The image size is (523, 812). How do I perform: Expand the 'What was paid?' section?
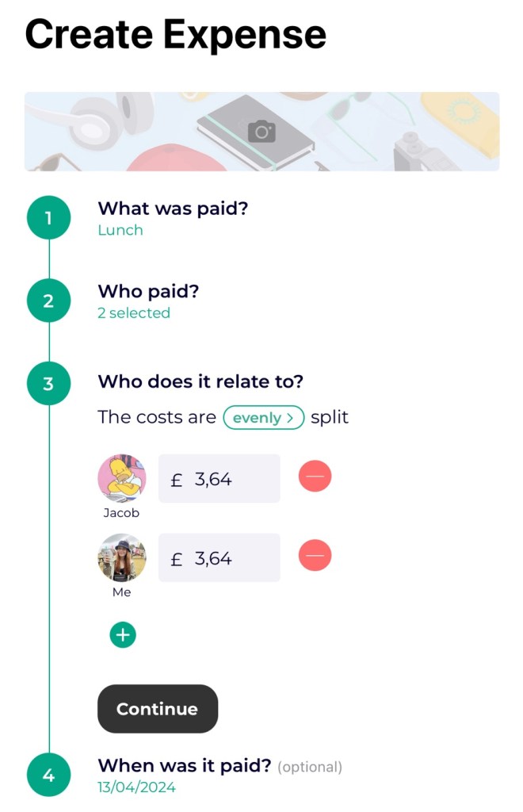173,209
